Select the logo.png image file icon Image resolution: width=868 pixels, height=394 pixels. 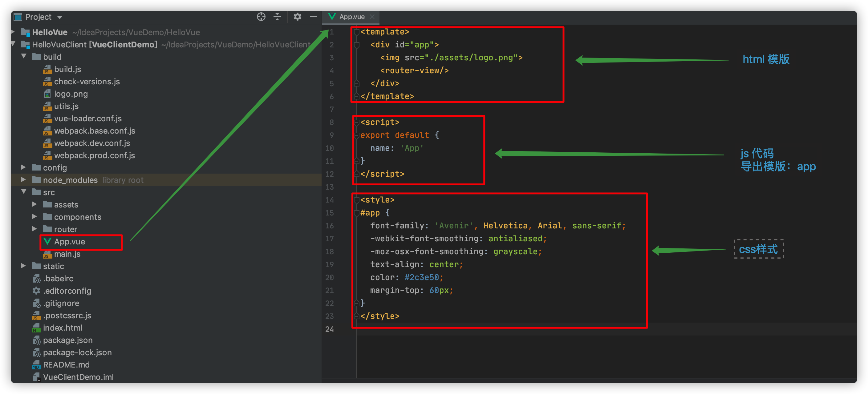click(x=47, y=94)
